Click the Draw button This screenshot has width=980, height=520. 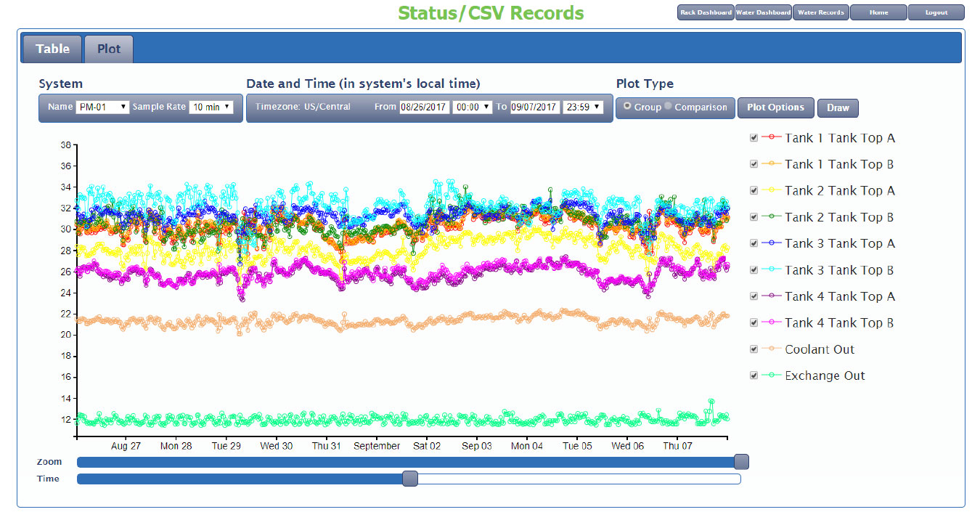pos(838,107)
